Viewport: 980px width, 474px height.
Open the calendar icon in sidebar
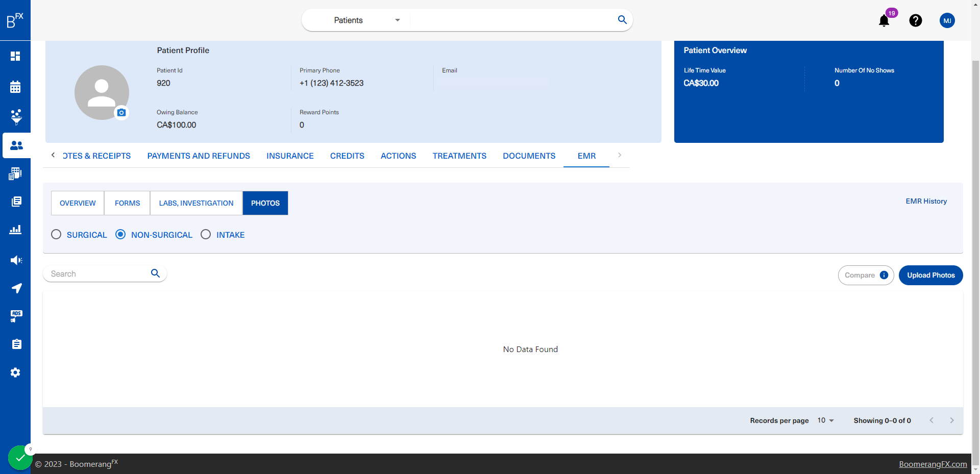(15, 87)
